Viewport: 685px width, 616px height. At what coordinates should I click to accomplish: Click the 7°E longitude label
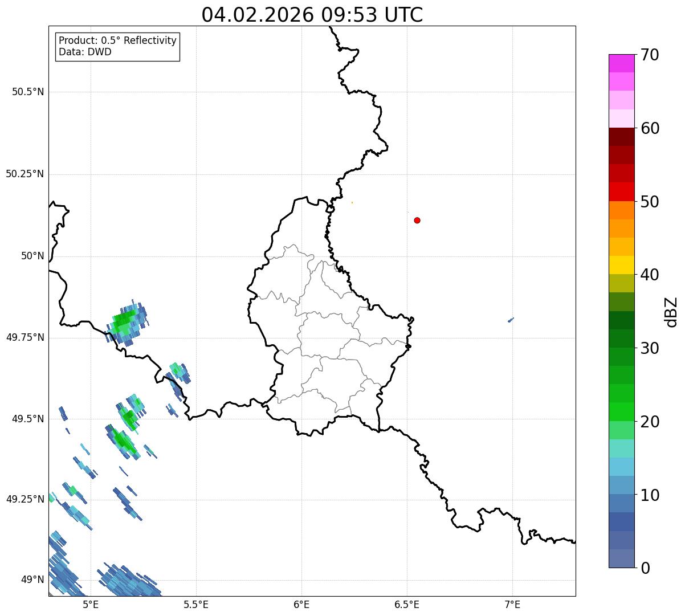pos(512,604)
